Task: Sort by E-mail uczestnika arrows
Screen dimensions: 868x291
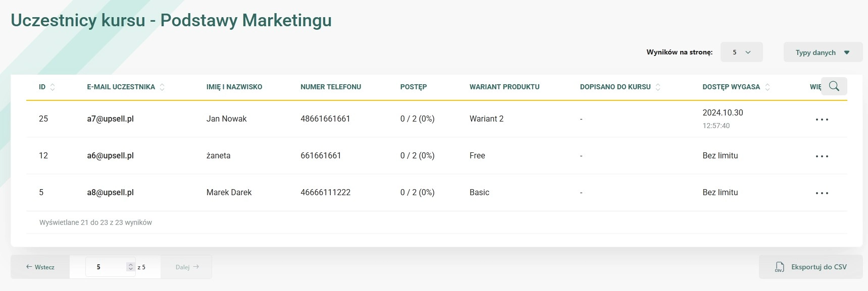Action: 162,87
